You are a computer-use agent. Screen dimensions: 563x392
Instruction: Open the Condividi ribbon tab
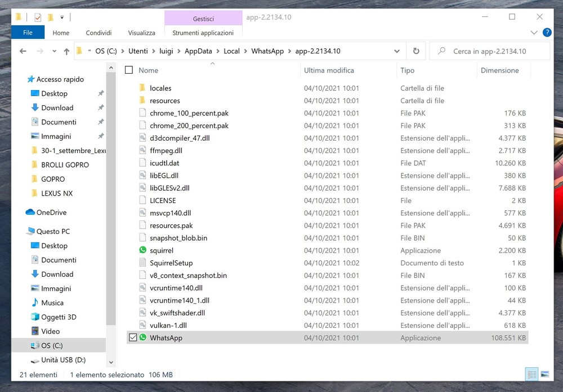(x=99, y=33)
